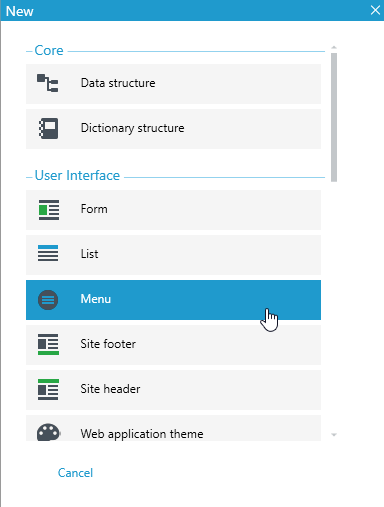Click the Data structure tree icon
Image resolution: width=384 pixels, height=507 pixels.
(48, 83)
